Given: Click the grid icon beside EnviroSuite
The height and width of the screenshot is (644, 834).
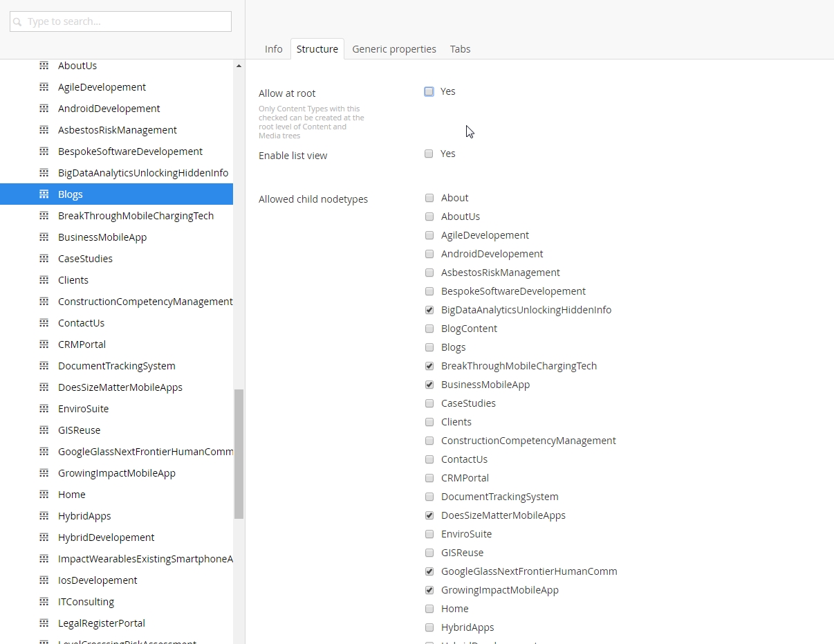Looking at the screenshot, I should point(44,409).
